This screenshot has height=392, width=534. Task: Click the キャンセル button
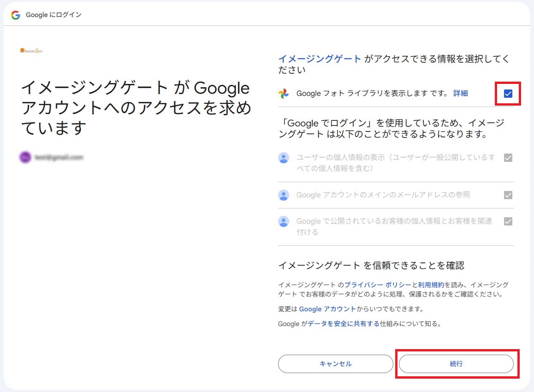(x=335, y=364)
